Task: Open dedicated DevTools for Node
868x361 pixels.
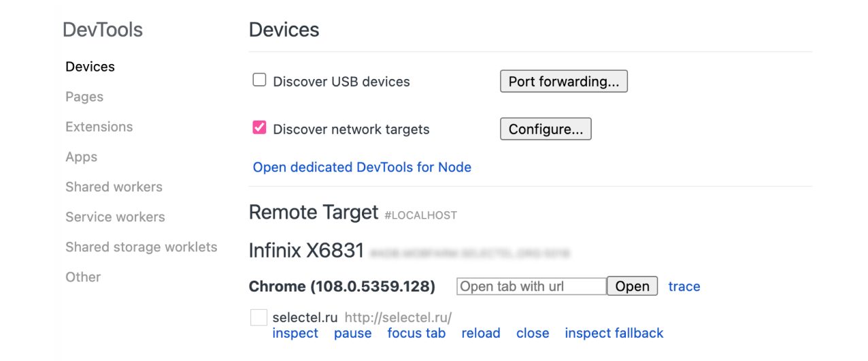Action: coord(362,167)
